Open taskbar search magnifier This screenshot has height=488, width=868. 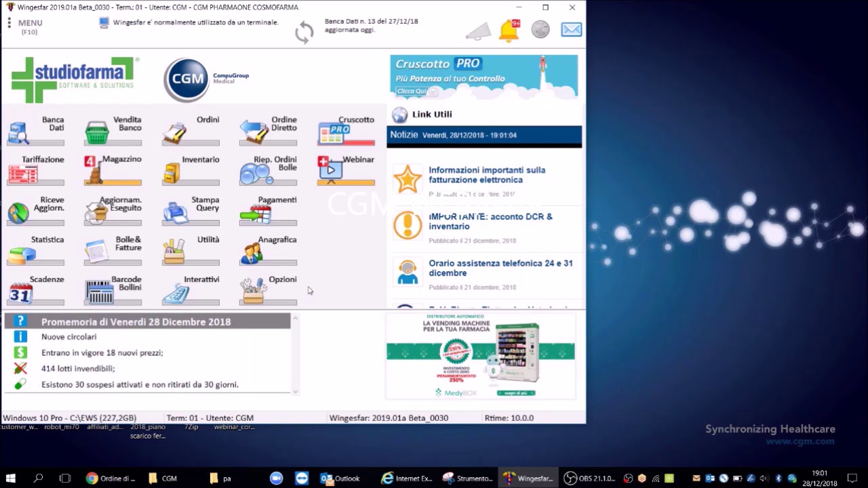point(39,478)
